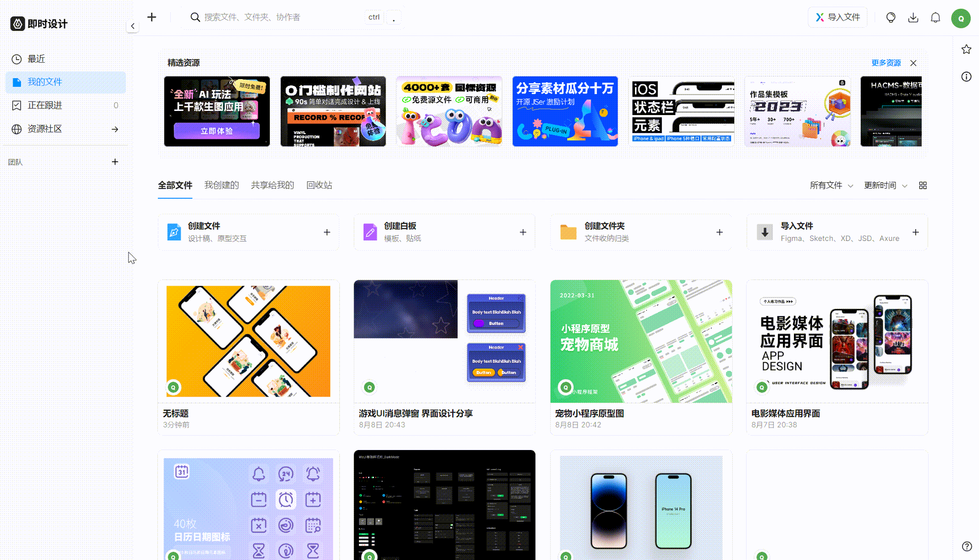Open the 所有文件 filter dropdown
This screenshot has width=979, height=560.
point(831,185)
